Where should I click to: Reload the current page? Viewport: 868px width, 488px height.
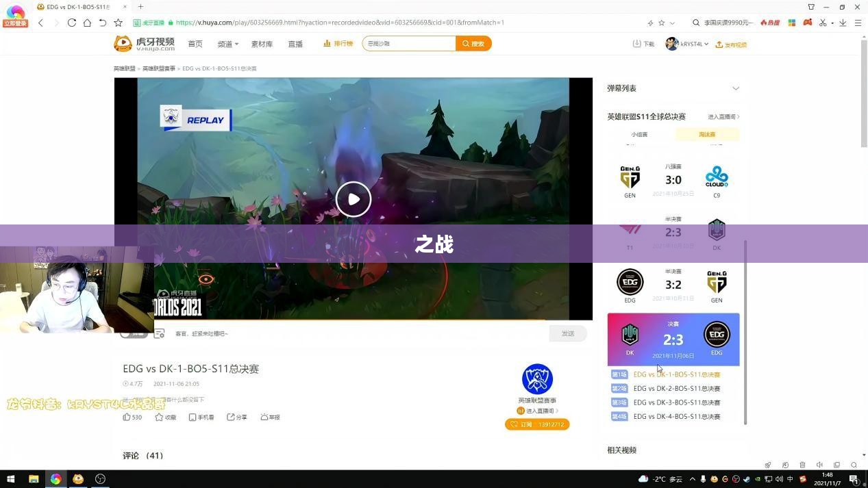tap(71, 23)
